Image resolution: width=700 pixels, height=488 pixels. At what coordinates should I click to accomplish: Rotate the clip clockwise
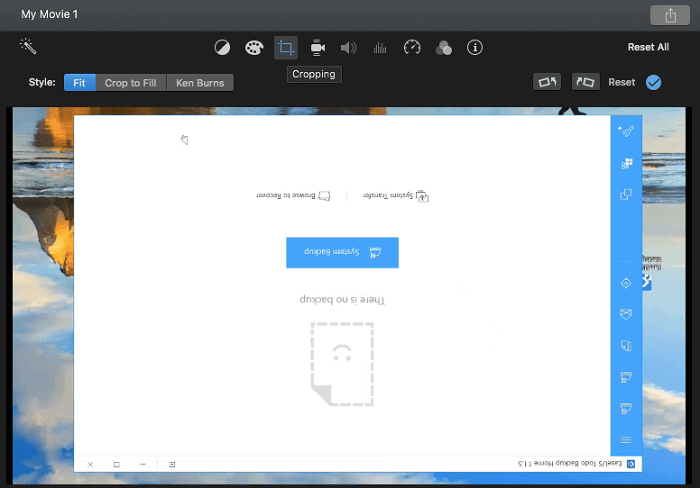(x=585, y=82)
